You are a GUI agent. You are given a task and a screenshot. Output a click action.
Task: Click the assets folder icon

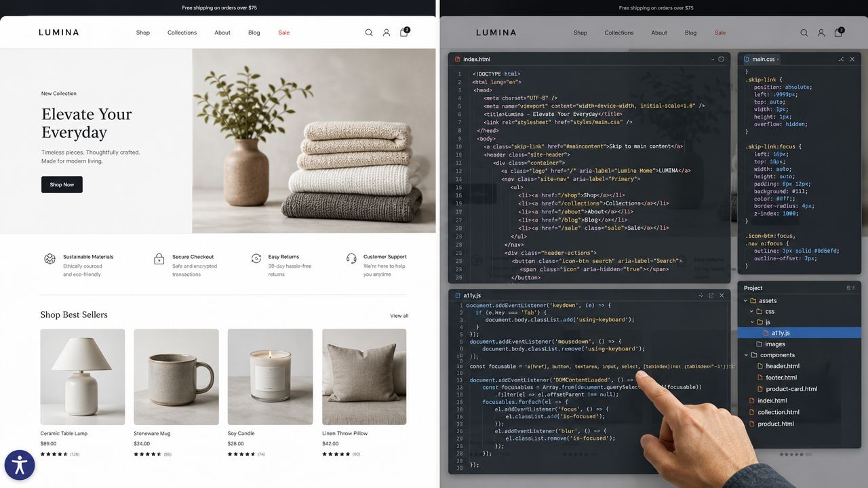click(x=753, y=301)
